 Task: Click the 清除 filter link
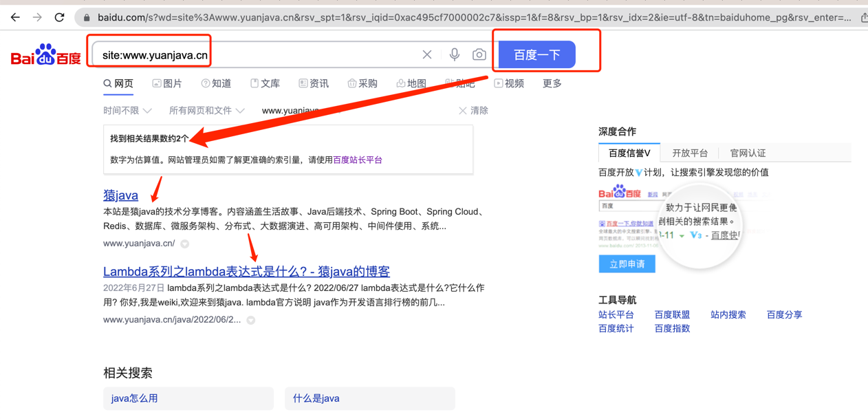coord(479,110)
